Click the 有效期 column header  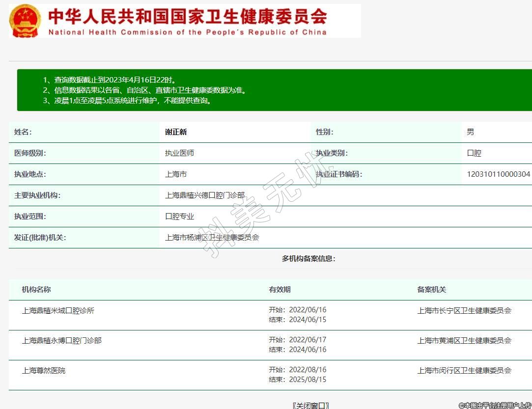tap(280, 290)
